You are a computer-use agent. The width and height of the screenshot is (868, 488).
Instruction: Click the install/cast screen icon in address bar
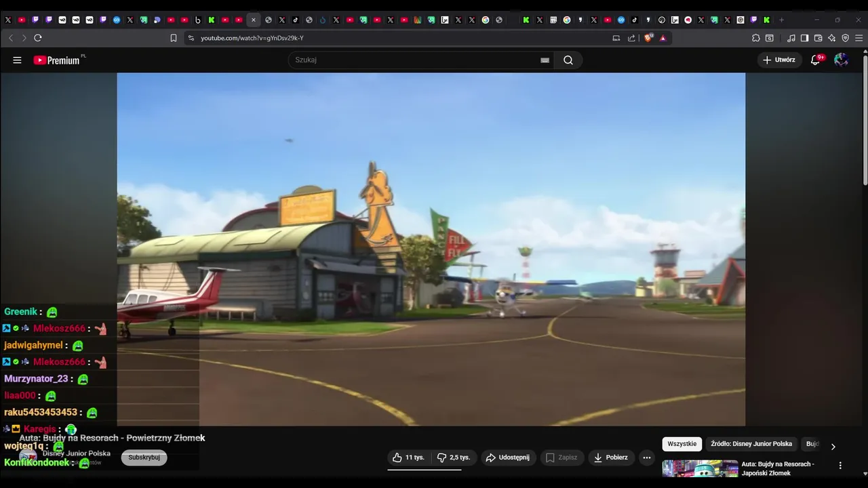(616, 38)
